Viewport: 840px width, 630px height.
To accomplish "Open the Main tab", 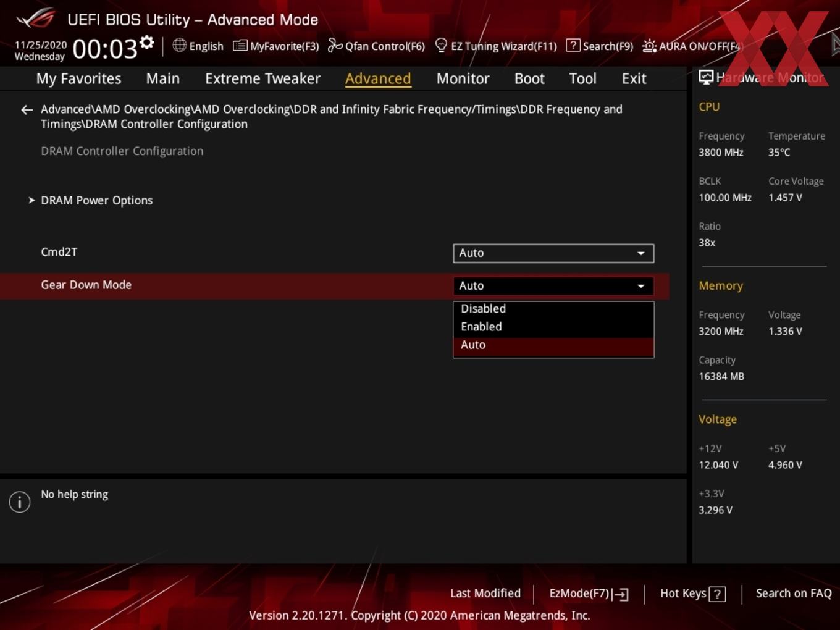I will pyautogui.click(x=163, y=78).
